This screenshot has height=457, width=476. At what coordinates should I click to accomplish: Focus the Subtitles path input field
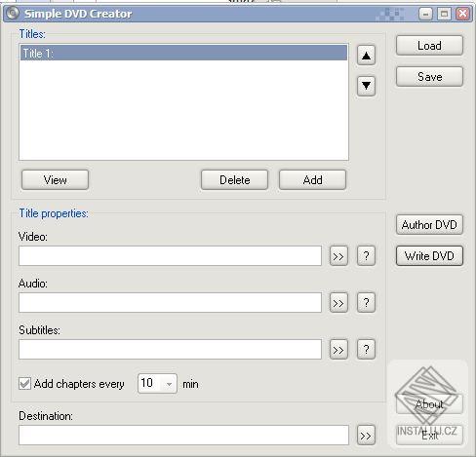pos(170,350)
